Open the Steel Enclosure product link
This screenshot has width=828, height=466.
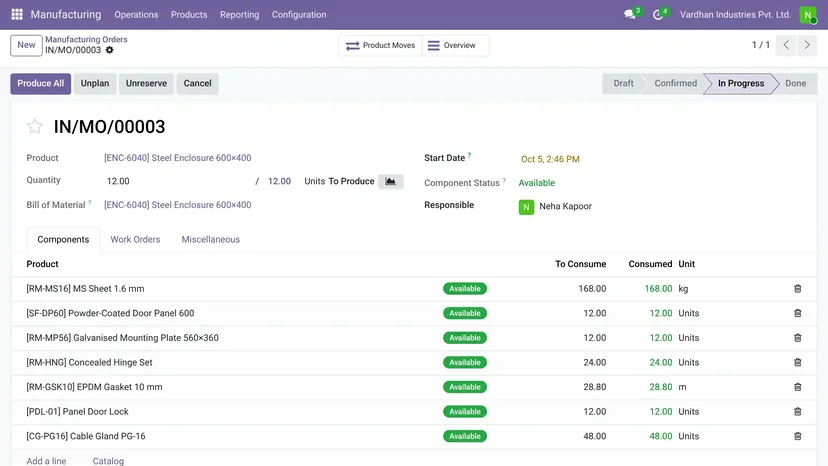(x=177, y=158)
